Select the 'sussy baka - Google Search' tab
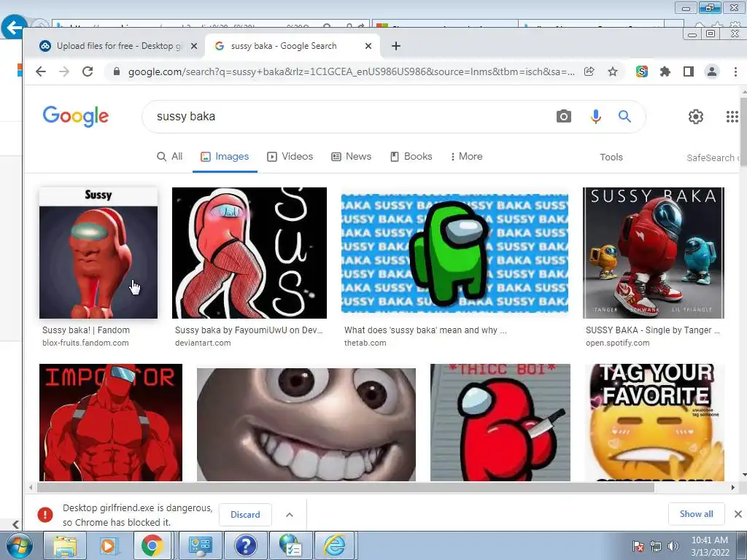This screenshot has height=560, width=747. (293, 46)
